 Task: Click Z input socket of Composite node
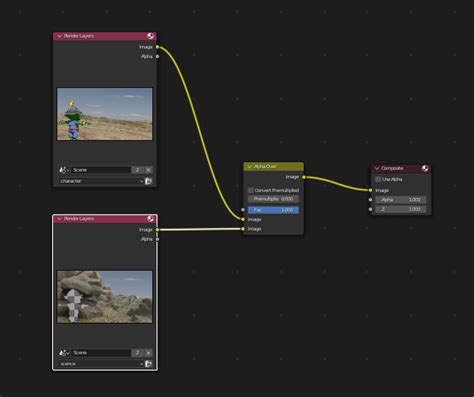[370, 209]
